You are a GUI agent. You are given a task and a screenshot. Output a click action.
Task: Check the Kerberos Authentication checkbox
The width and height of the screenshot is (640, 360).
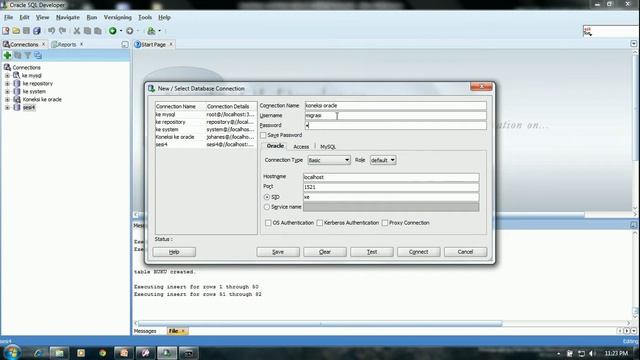point(320,223)
